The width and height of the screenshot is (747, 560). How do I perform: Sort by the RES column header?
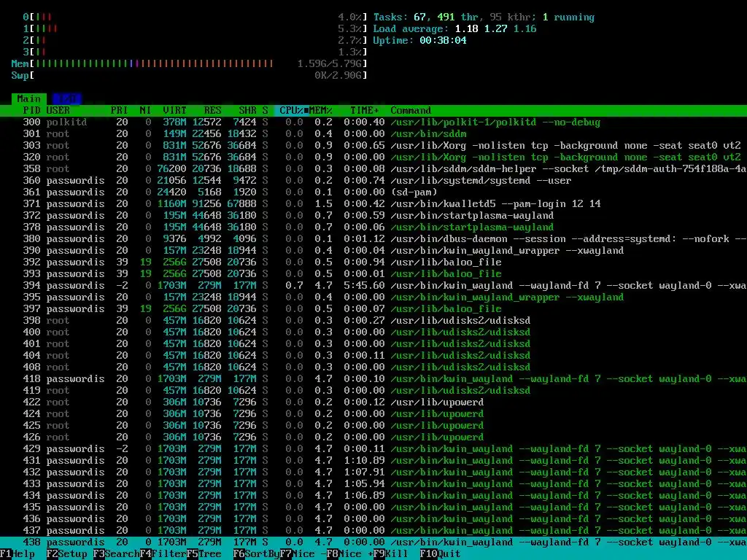click(x=212, y=111)
